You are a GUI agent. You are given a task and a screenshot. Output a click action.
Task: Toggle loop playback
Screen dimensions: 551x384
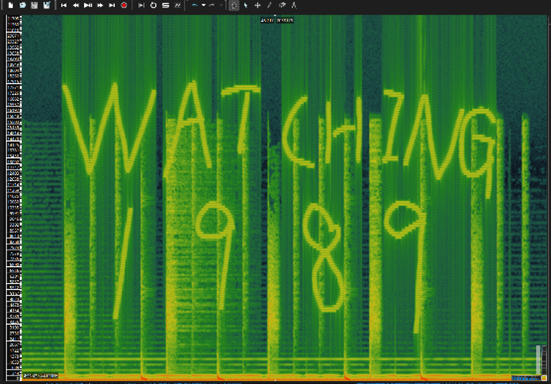pyautogui.click(x=153, y=5)
